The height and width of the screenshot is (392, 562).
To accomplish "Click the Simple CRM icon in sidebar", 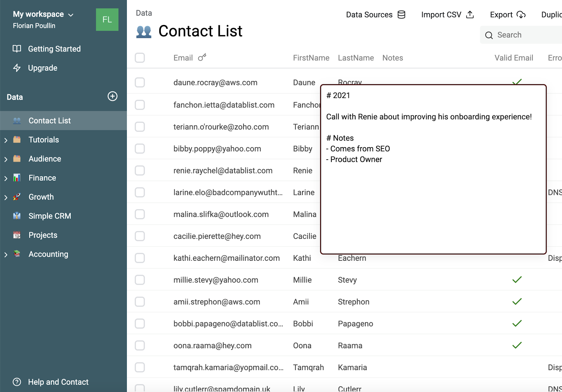I will coord(17,216).
